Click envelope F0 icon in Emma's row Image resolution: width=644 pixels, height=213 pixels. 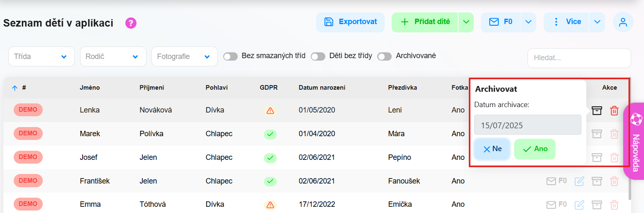click(556, 204)
